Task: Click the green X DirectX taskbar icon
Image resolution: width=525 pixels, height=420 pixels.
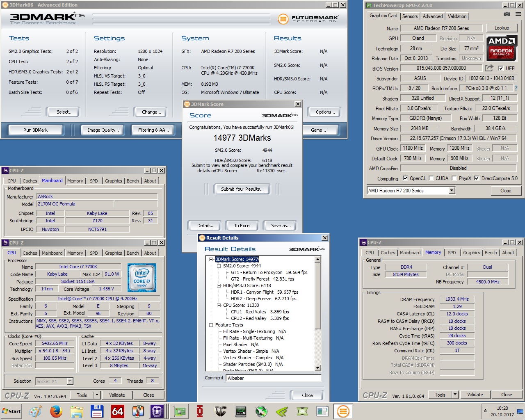Action: coord(302,411)
